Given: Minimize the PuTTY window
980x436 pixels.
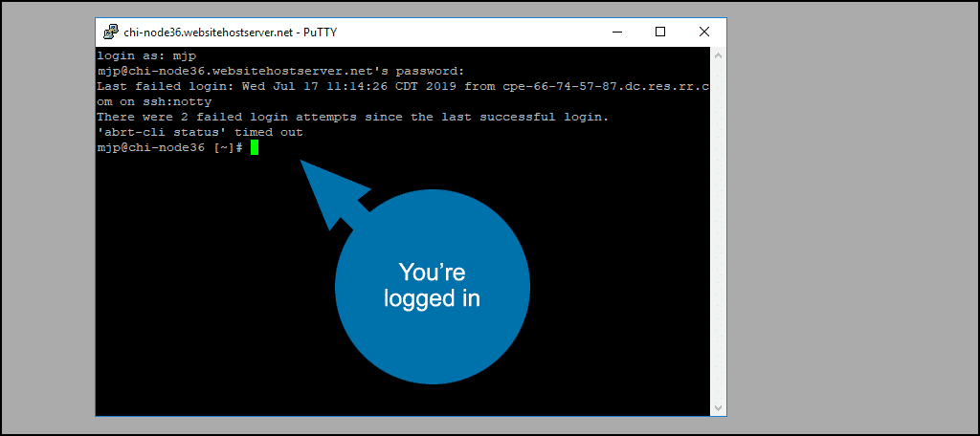Looking at the screenshot, I should (x=618, y=32).
